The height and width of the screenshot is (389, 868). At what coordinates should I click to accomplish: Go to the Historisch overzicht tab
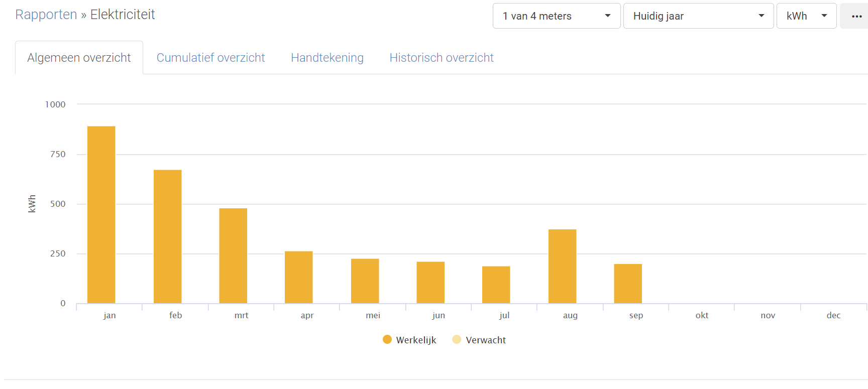(x=441, y=58)
